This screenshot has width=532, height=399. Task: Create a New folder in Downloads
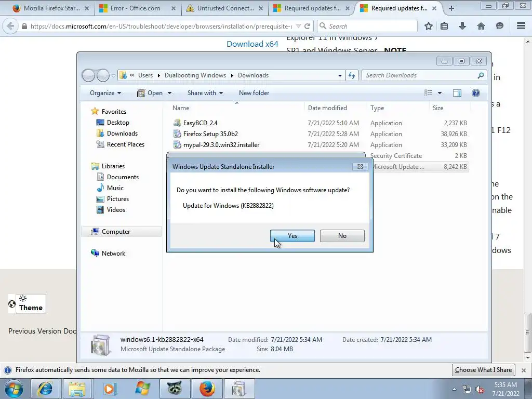point(254,93)
